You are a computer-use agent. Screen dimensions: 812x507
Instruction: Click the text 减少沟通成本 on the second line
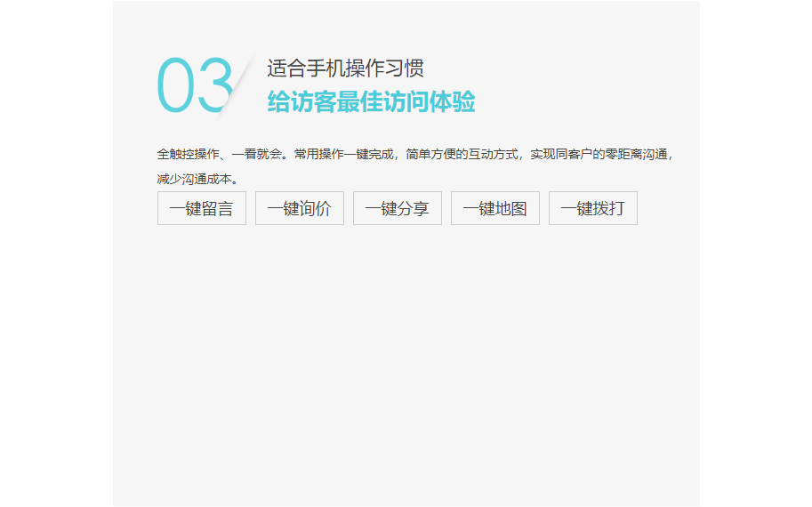(194, 179)
